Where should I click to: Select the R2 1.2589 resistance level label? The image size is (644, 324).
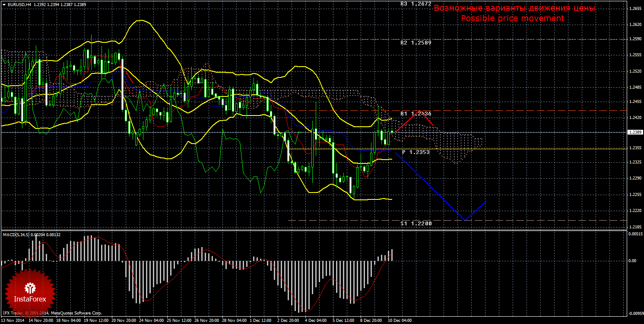point(416,43)
